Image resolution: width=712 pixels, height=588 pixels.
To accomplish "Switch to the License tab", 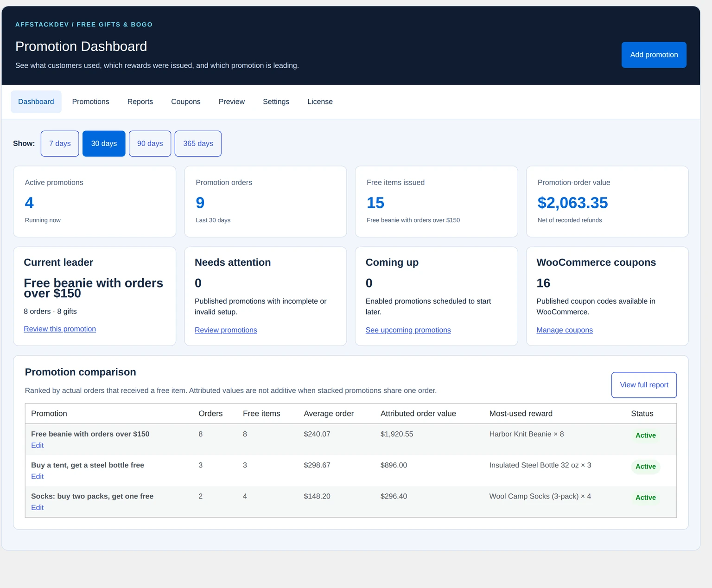I will (320, 102).
